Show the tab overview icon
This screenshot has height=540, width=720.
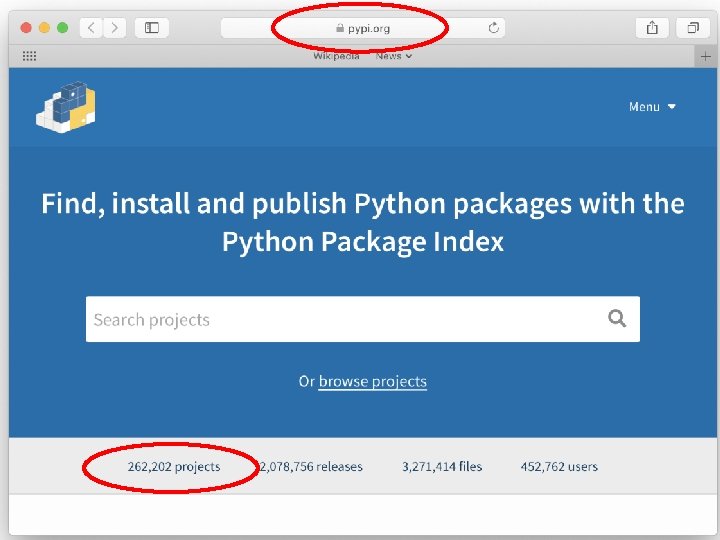coord(692,28)
